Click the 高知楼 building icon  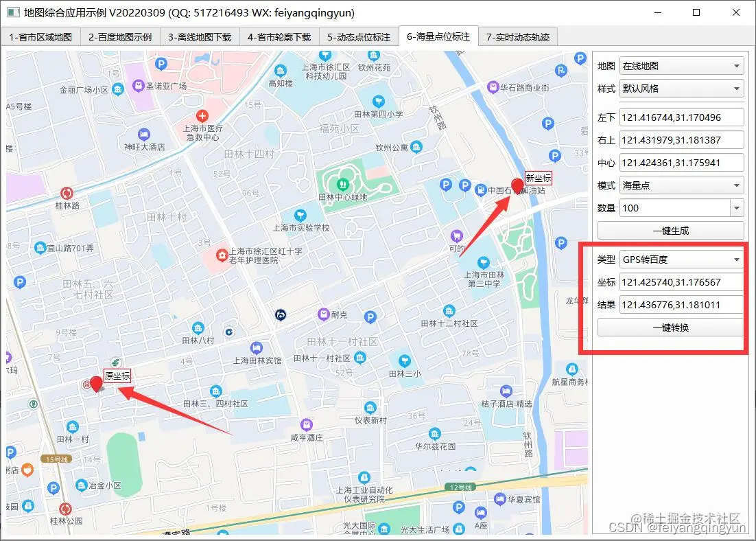click(280, 71)
